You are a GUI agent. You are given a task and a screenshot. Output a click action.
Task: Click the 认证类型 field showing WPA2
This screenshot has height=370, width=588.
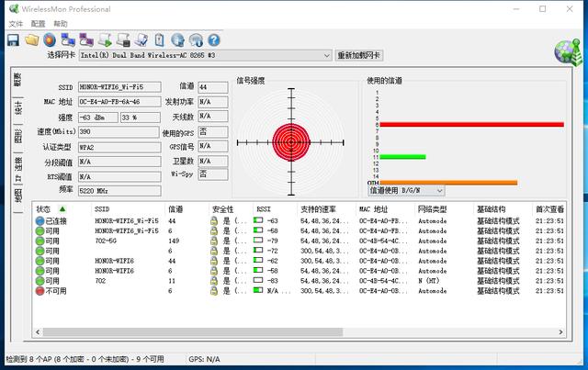click(x=119, y=147)
